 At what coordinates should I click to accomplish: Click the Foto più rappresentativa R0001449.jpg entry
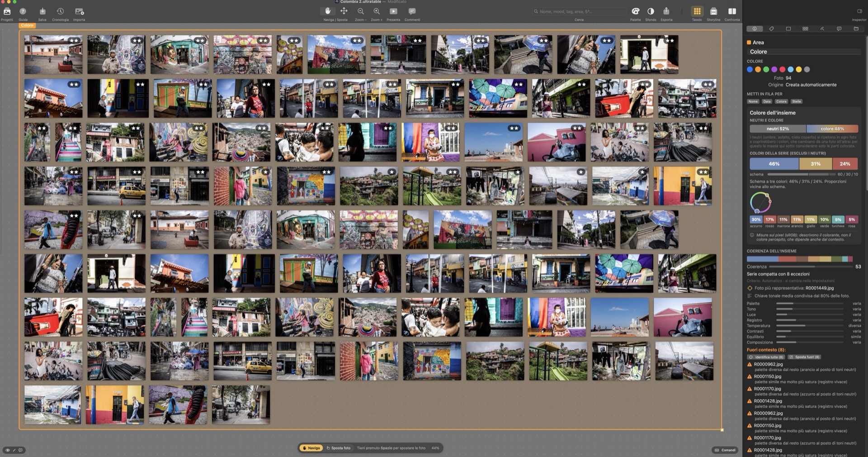[794, 288]
